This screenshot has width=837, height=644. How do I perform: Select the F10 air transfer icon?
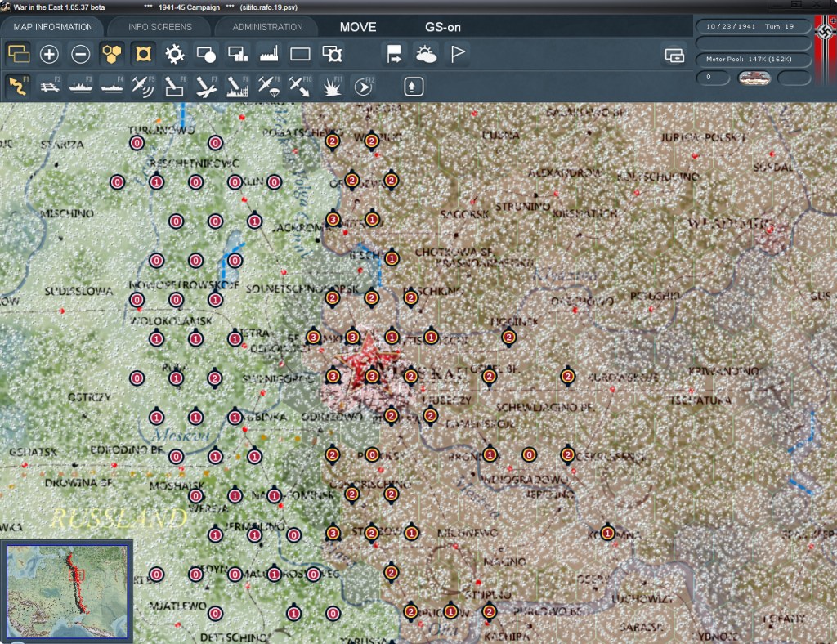coord(300,86)
